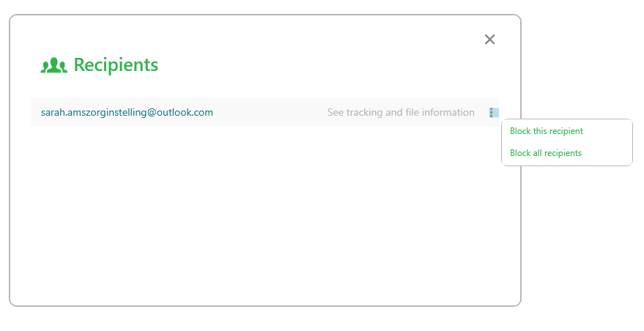
Task: Select Block this recipient
Action: point(547,131)
